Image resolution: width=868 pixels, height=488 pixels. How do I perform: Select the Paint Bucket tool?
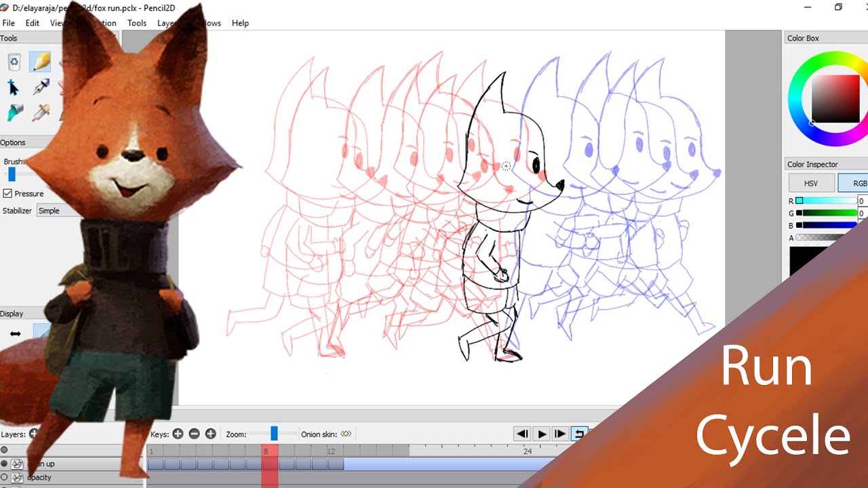(x=14, y=113)
